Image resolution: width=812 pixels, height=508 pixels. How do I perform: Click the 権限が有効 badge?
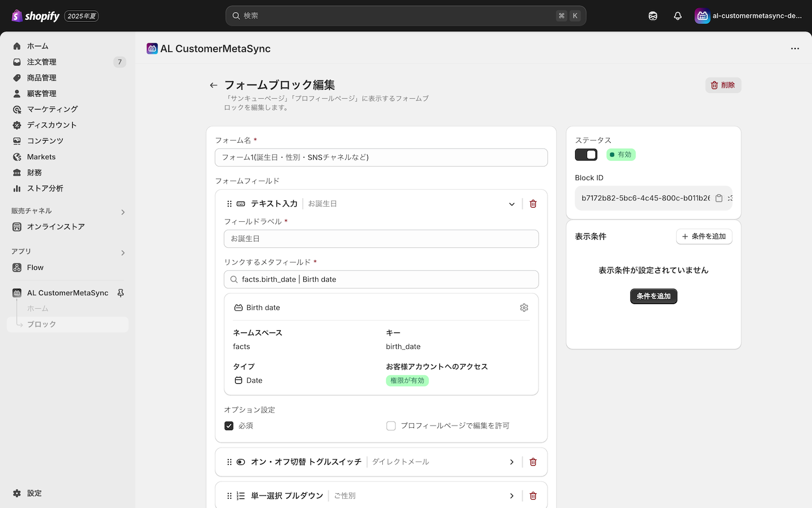407,381
